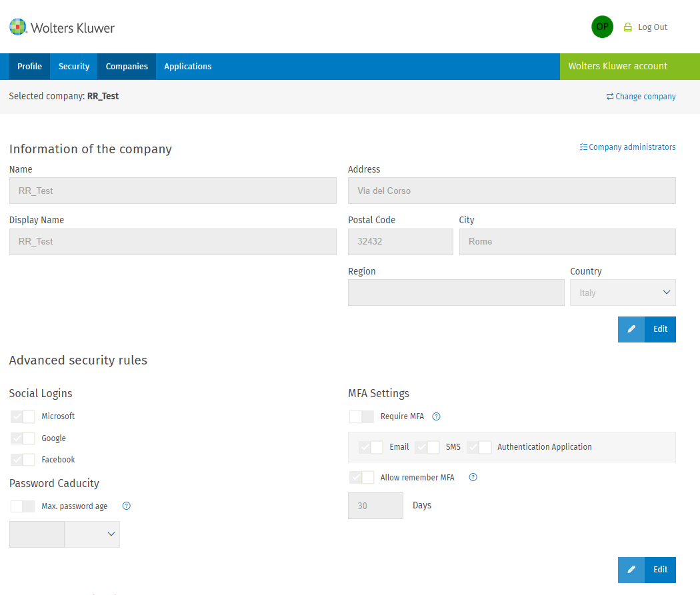The height and width of the screenshot is (595, 700).
Task: Toggle Email MFA method
Action: coord(371,447)
